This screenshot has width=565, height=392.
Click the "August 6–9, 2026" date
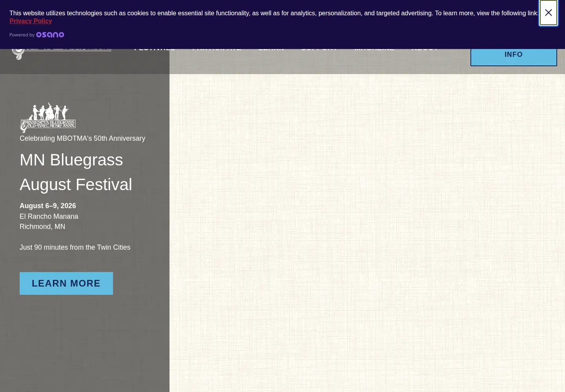(48, 206)
